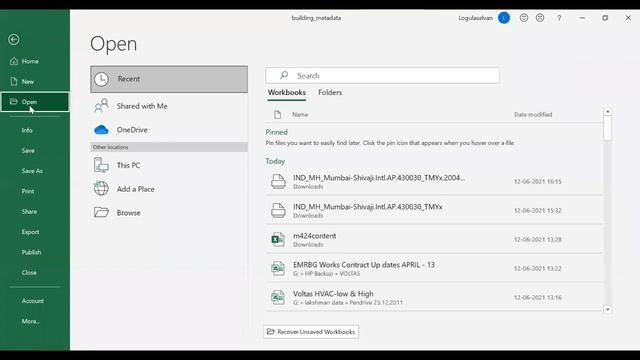Open the help question mark icon

coord(559,18)
